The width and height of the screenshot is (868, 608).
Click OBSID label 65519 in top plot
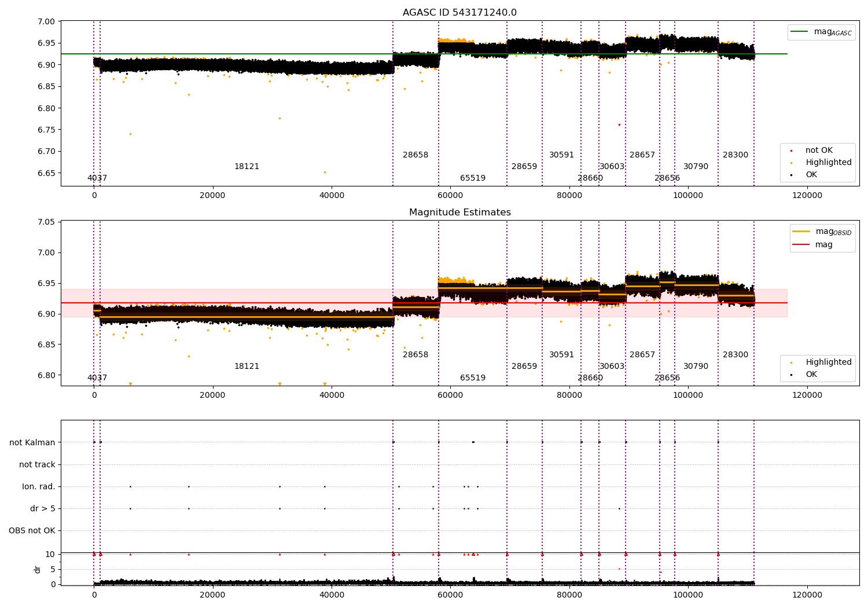point(473,178)
